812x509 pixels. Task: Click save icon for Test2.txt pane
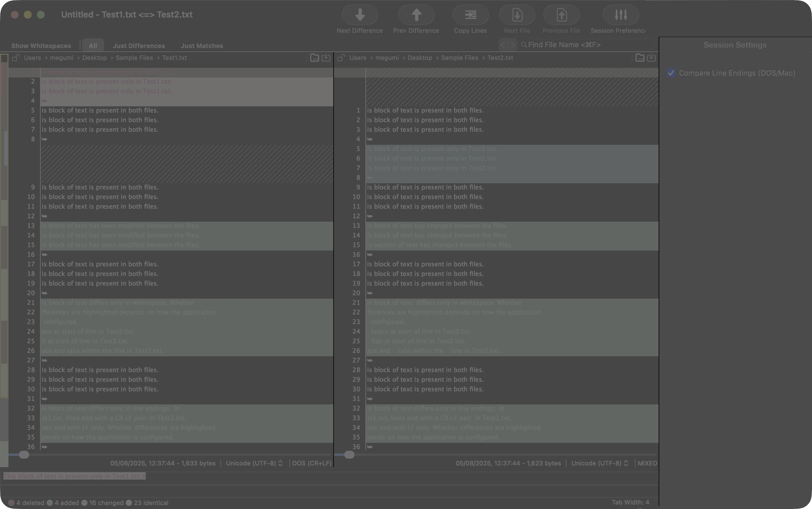pos(651,58)
